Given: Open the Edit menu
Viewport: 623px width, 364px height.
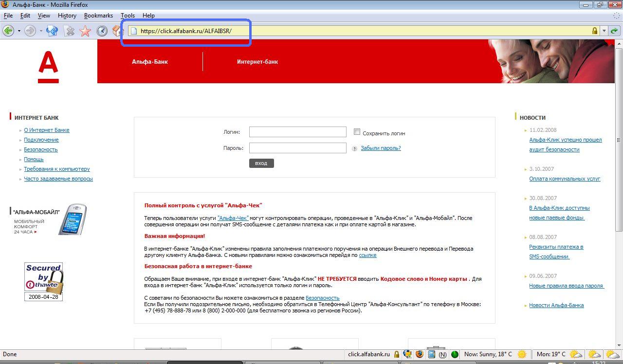Looking at the screenshot, I should click(x=25, y=16).
